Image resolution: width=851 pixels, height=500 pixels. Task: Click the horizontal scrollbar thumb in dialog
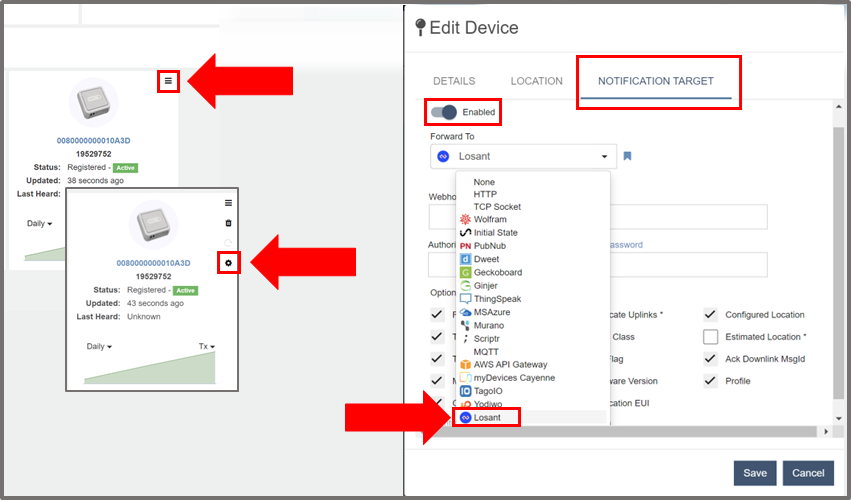(x=621, y=432)
